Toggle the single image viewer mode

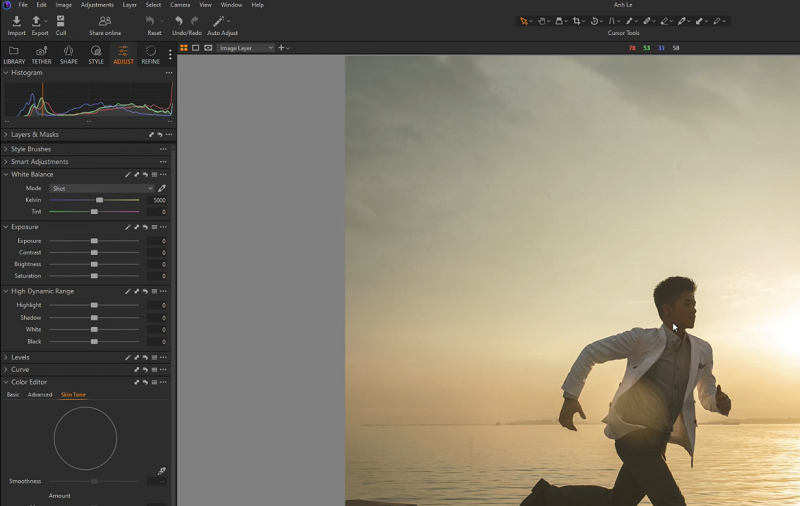click(x=195, y=48)
